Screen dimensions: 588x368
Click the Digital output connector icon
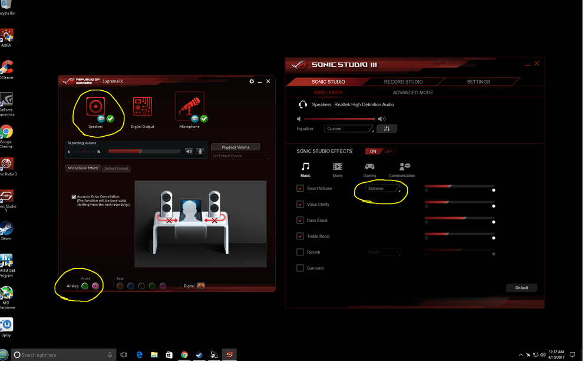click(201, 286)
